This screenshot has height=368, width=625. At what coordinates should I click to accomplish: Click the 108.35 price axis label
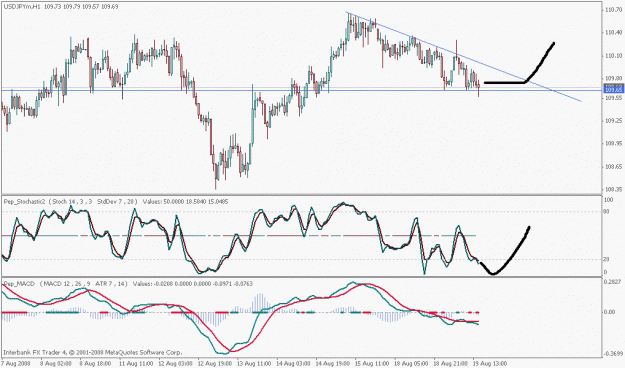coord(612,190)
